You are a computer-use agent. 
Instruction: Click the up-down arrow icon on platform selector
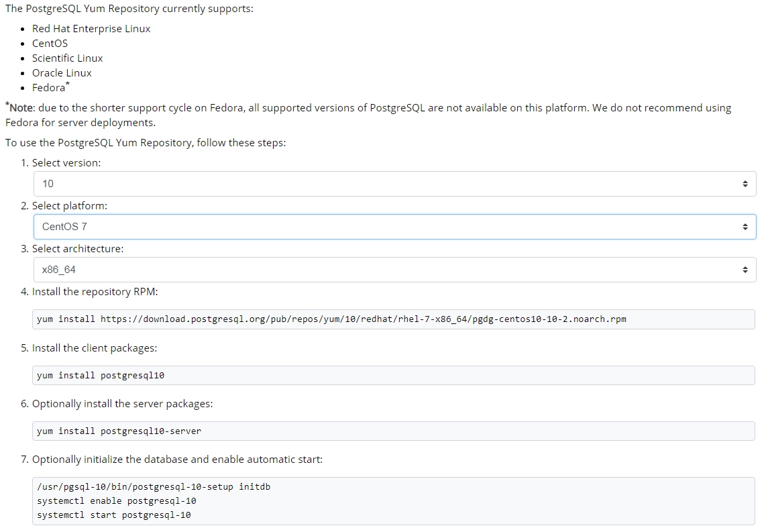point(745,227)
